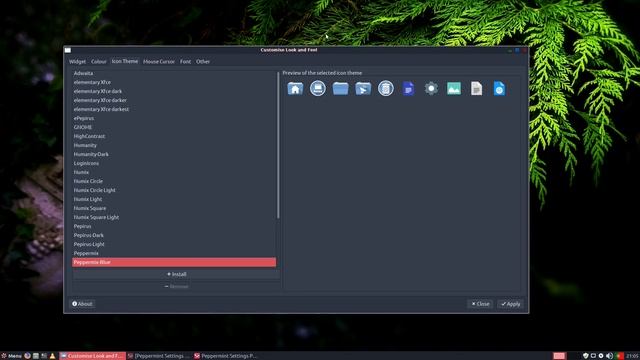The height and width of the screenshot is (360, 640).
Task: Click the round tray icon left of volume
Action: (601, 356)
